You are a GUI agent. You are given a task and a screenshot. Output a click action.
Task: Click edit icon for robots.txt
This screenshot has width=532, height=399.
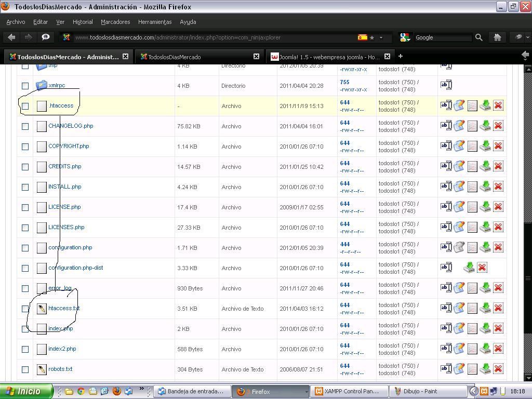459,369
